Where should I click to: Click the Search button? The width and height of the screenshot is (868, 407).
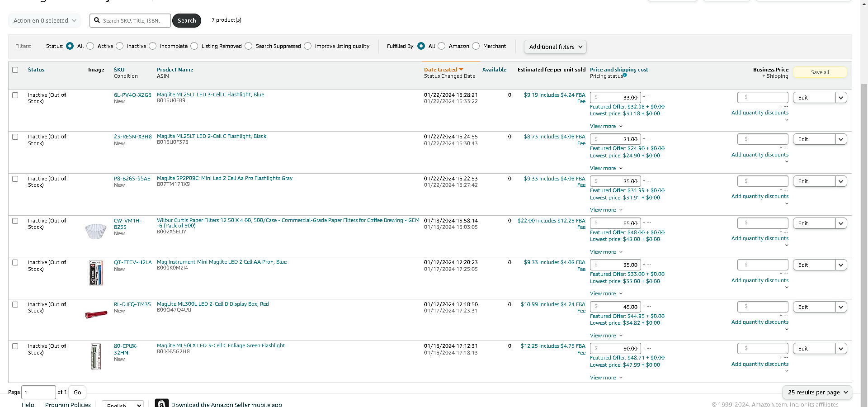(187, 20)
